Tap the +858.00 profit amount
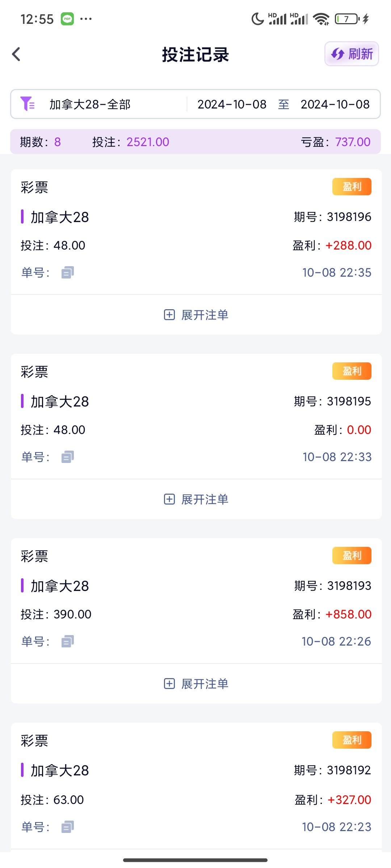 point(348,614)
